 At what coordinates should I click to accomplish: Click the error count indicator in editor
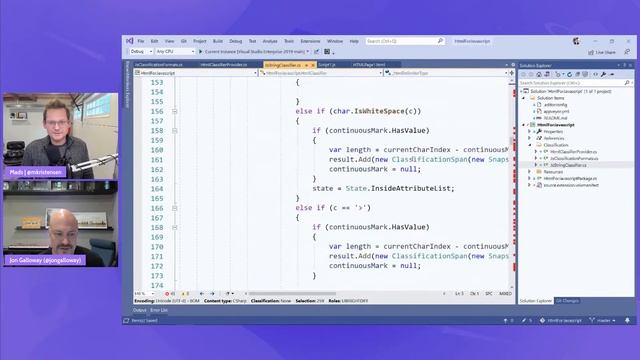pyautogui.click(x=169, y=293)
